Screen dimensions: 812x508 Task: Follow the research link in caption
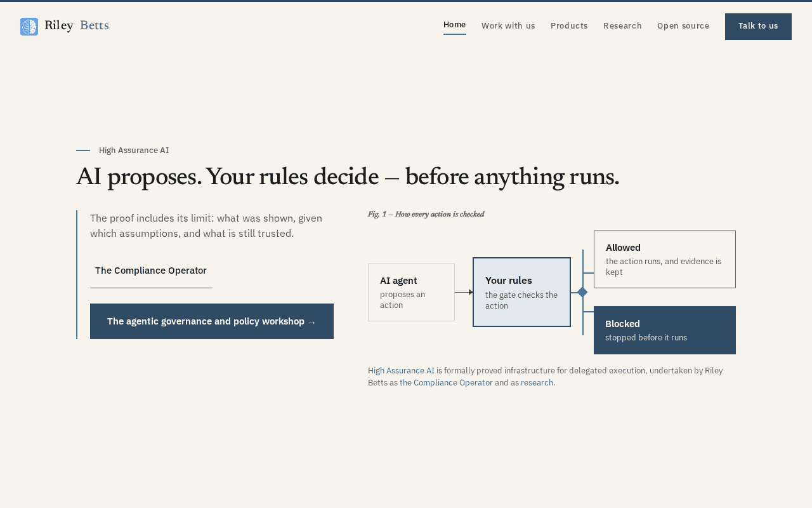pos(537,383)
